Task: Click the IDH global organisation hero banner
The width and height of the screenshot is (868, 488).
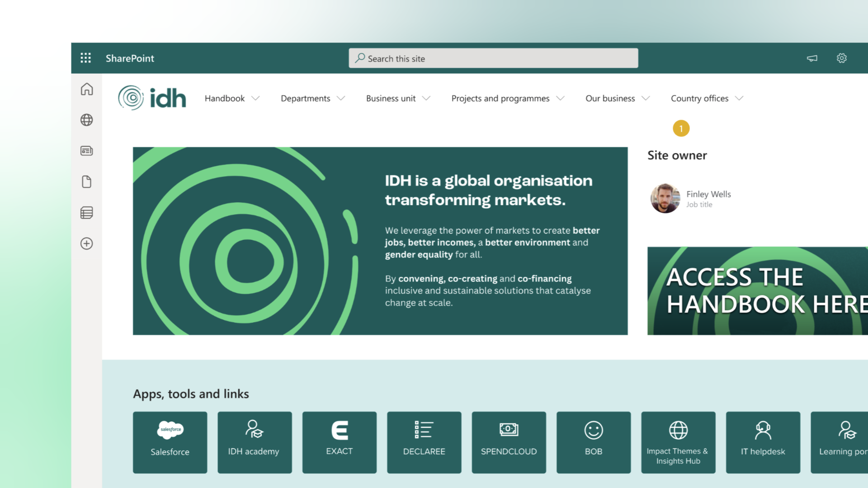Action: (380, 241)
